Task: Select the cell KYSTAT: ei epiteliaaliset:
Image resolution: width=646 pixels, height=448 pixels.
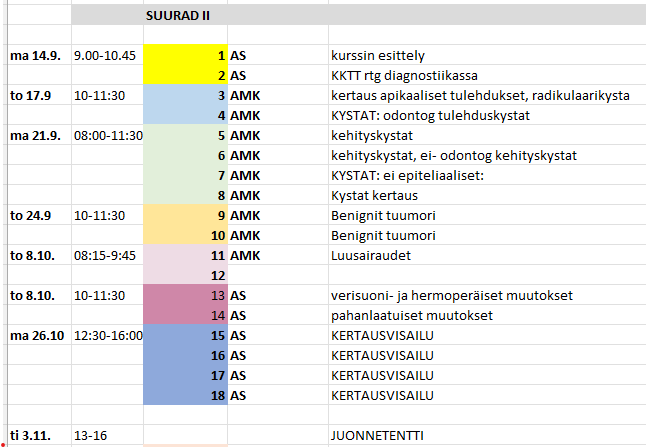Action: click(x=487, y=175)
